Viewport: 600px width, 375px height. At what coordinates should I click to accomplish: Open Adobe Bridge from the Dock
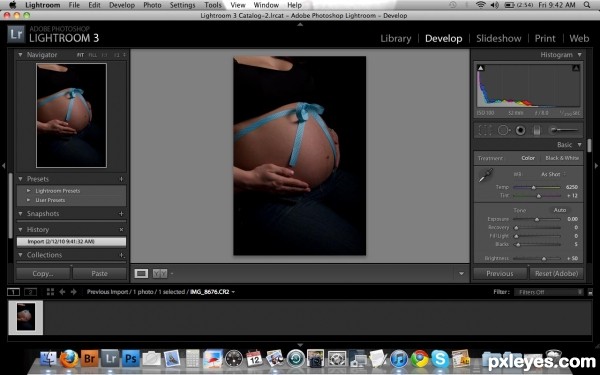pos(90,359)
